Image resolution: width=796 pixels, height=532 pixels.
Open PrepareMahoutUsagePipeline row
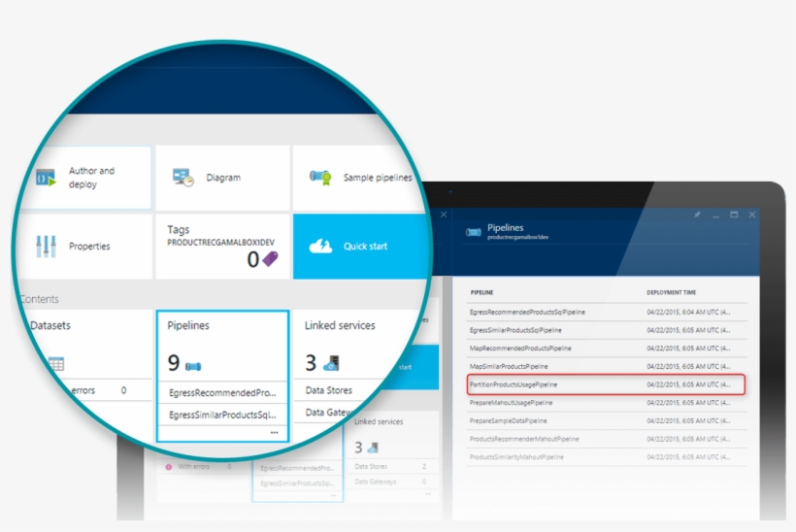pos(607,403)
